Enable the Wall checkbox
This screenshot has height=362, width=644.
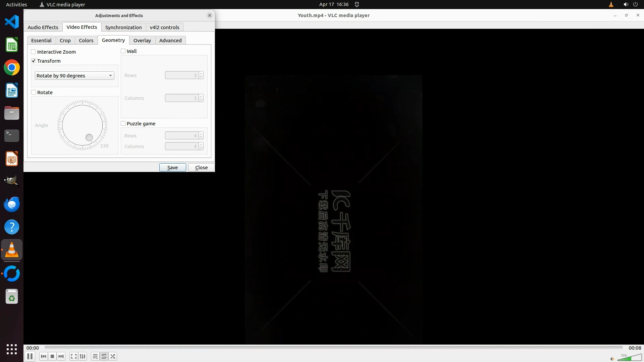[x=123, y=51]
